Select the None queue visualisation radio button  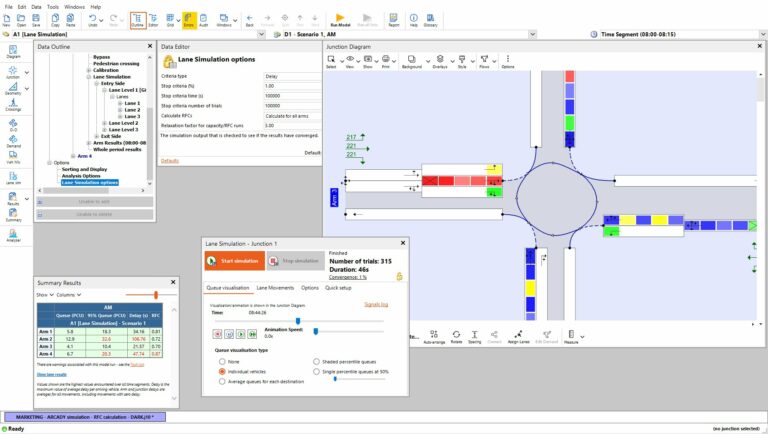click(221, 361)
